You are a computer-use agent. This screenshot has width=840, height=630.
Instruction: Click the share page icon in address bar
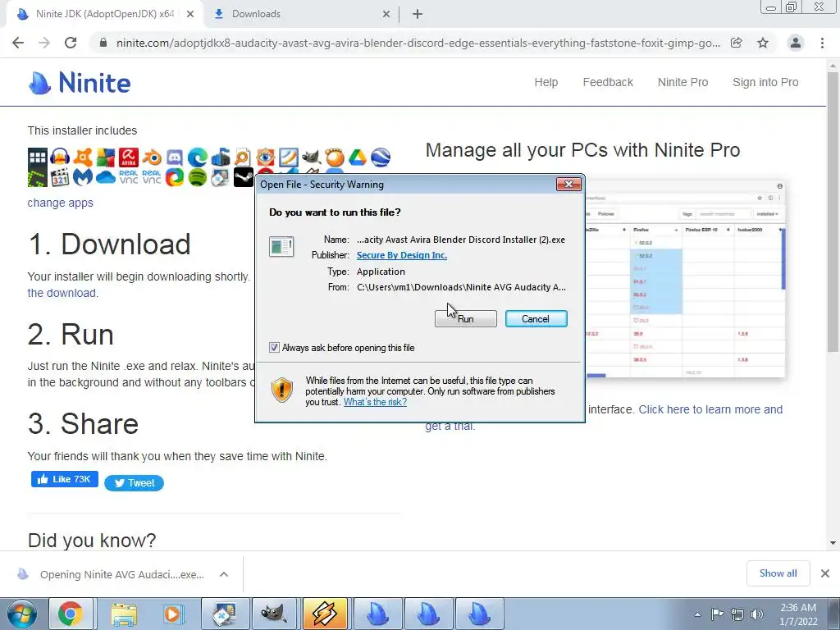tap(737, 43)
